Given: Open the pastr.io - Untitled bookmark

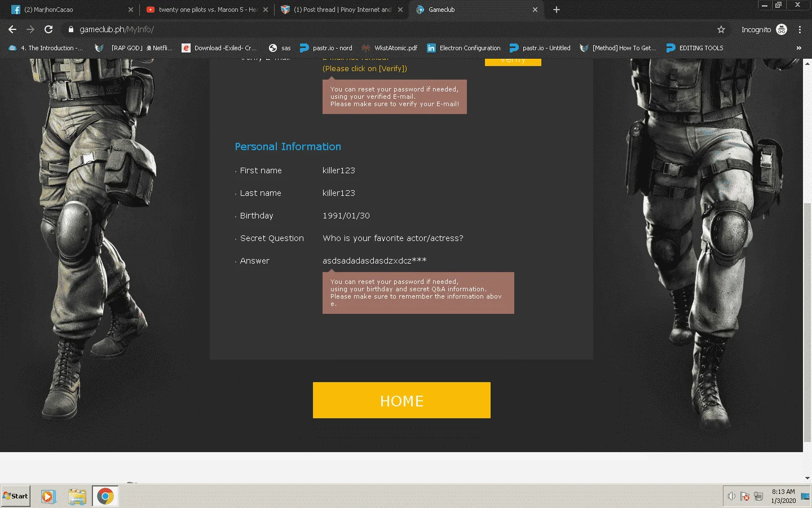Looking at the screenshot, I should click(540, 48).
